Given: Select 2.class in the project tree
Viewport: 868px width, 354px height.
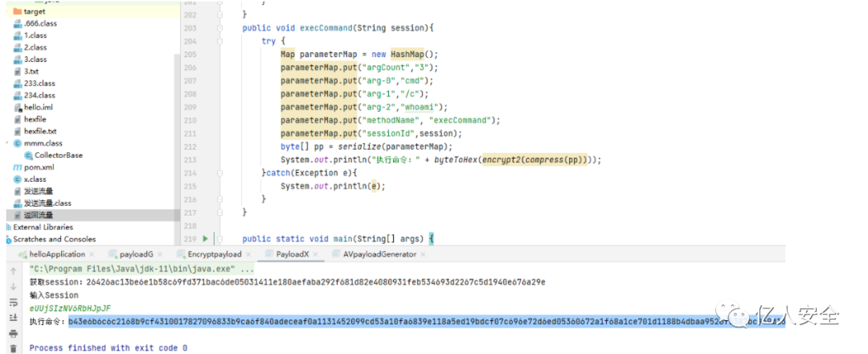Looking at the screenshot, I should click(35, 47).
